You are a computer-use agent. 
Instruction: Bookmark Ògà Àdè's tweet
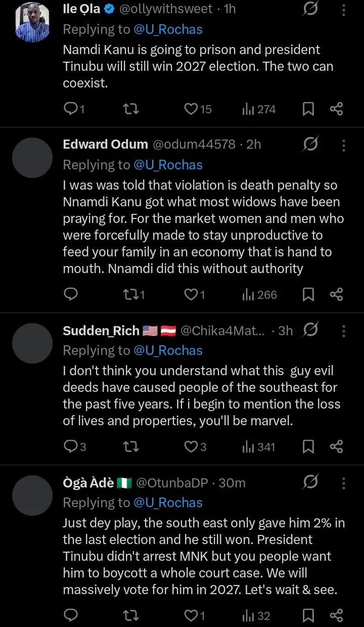[308, 615]
